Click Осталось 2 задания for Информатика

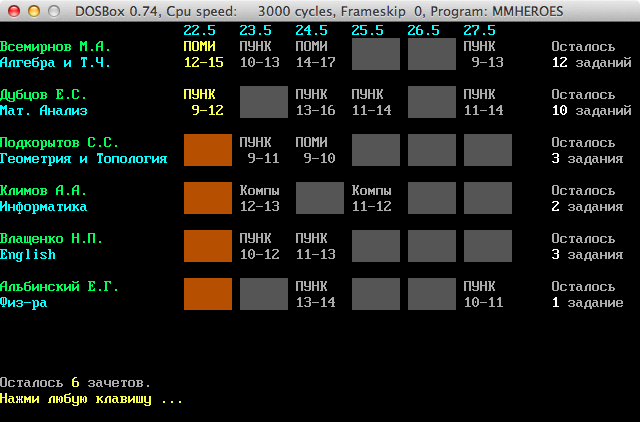pos(587,198)
